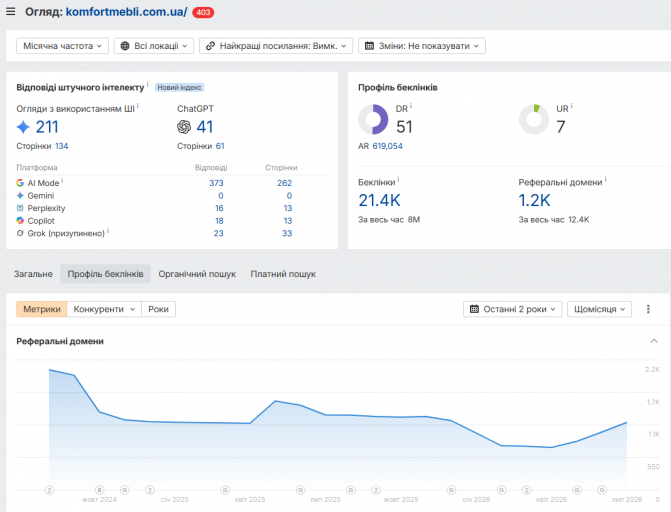Switch chart view to Роки
The image size is (671, 512).
(x=158, y=309)
